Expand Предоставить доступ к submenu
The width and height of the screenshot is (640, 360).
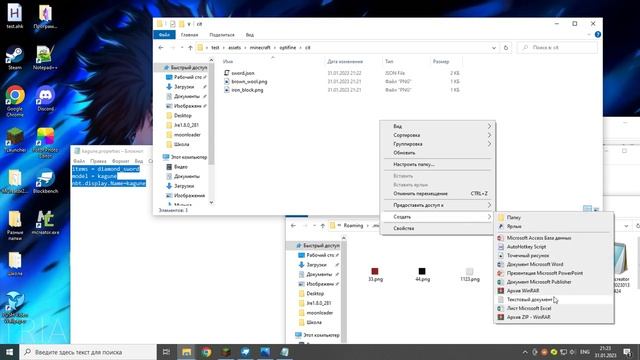438,205
